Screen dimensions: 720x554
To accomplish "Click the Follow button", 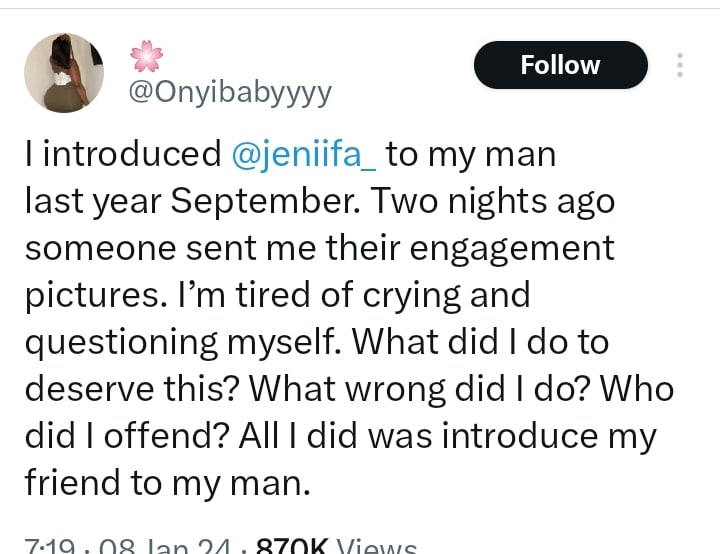I will coord(560,65).
